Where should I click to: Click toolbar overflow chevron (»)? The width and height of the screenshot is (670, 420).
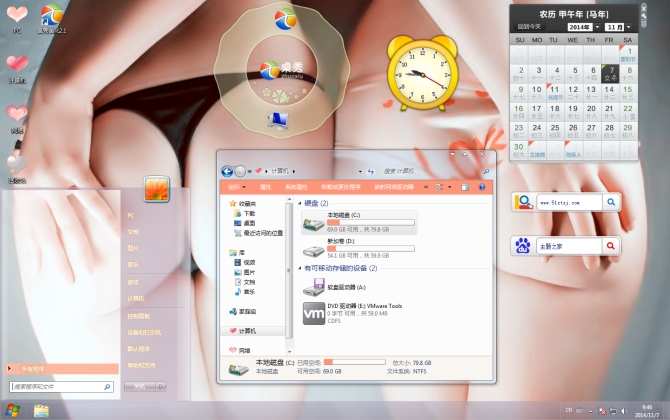click(426, 187)
